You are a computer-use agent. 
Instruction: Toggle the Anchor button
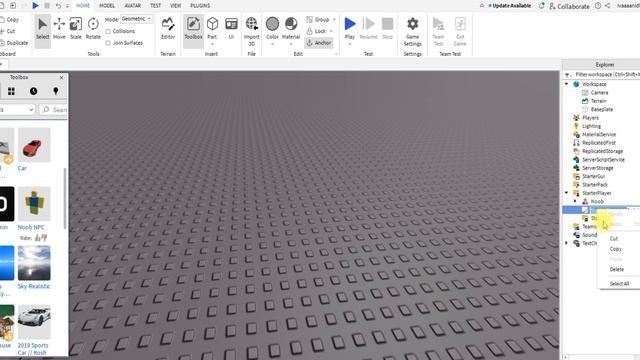click(319, 43)
